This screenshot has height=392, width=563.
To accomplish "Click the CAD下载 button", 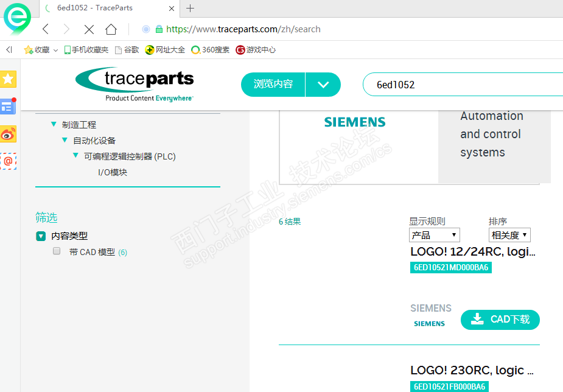I will (x=500, y=320).
